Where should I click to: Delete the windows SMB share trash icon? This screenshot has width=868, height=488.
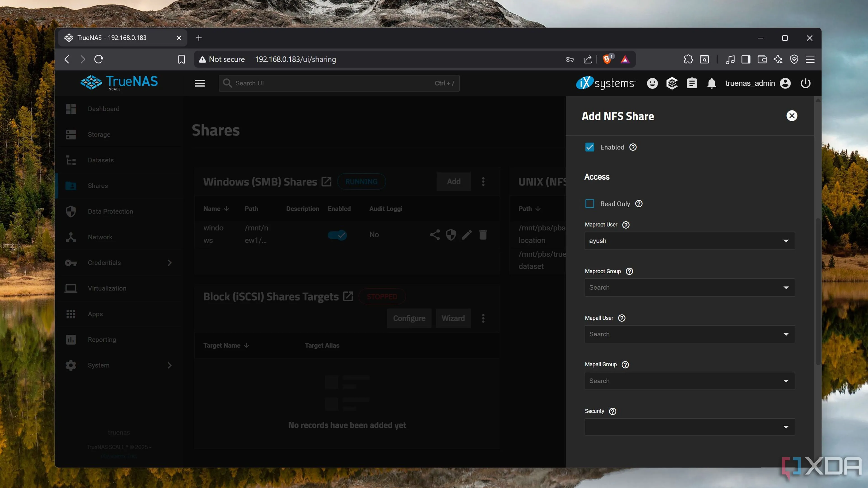point(483,235)
